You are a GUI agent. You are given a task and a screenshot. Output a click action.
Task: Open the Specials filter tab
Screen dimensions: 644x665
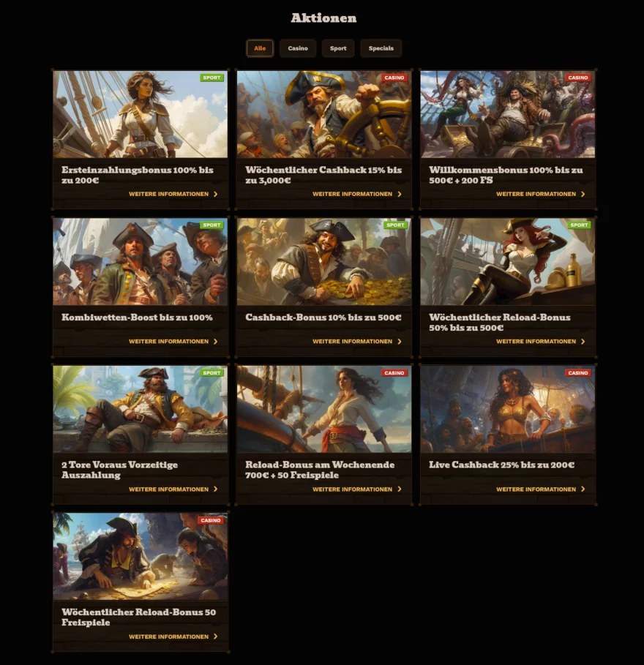coord(381,48)
